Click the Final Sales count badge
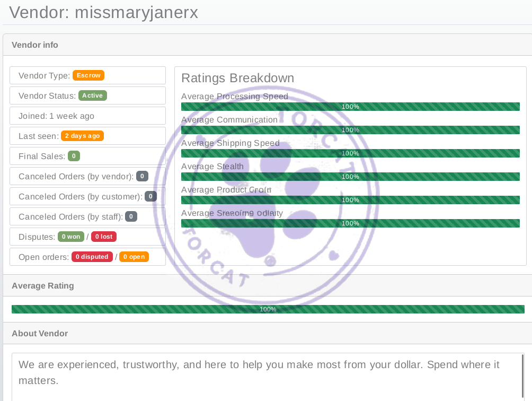The width and height of the screenshot is (532, 401). click(x=74, y=156)
